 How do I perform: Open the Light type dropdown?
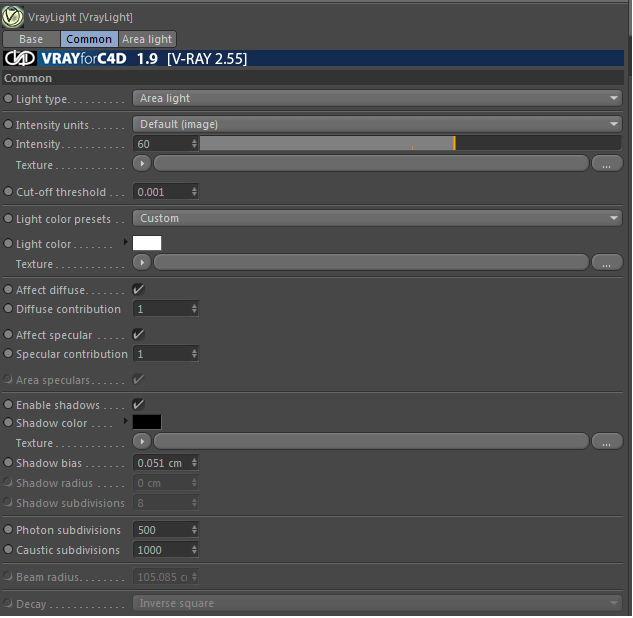(x=377, y=98)
